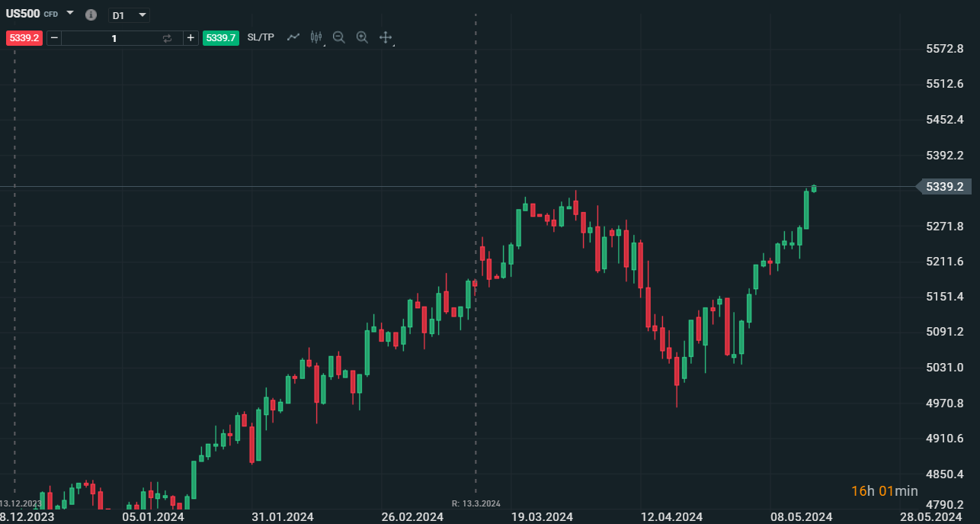Viewport: 980px width, 524px height.
Task: Click the candle countdown timer 16h 01min
Action: [884, 491]
